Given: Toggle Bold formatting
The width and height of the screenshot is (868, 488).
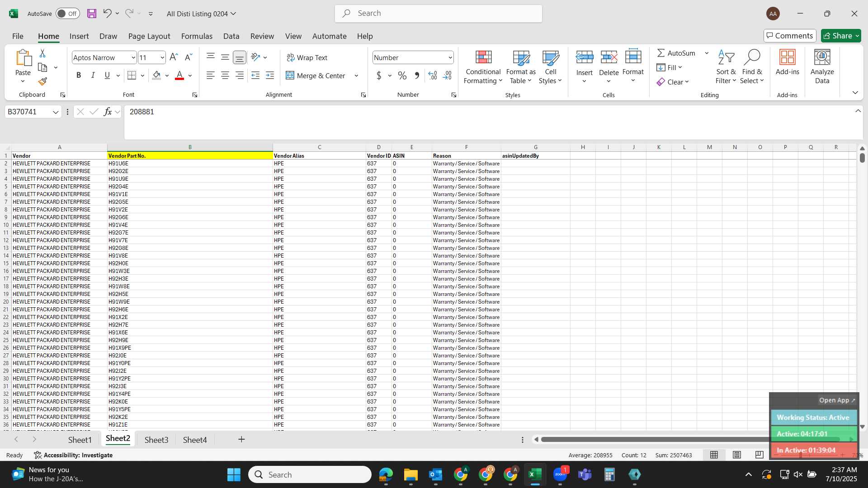Looking at the screenshot, I should [x=79, y=75].
